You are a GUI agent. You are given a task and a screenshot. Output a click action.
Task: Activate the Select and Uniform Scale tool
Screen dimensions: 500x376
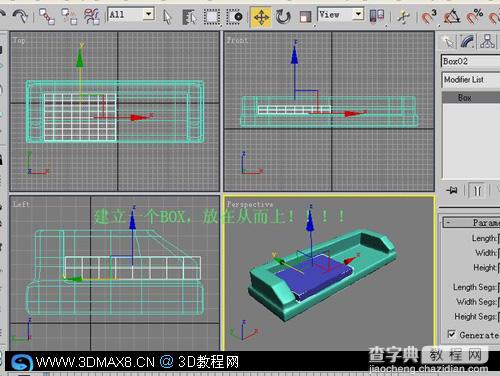[x=305, y=17]
